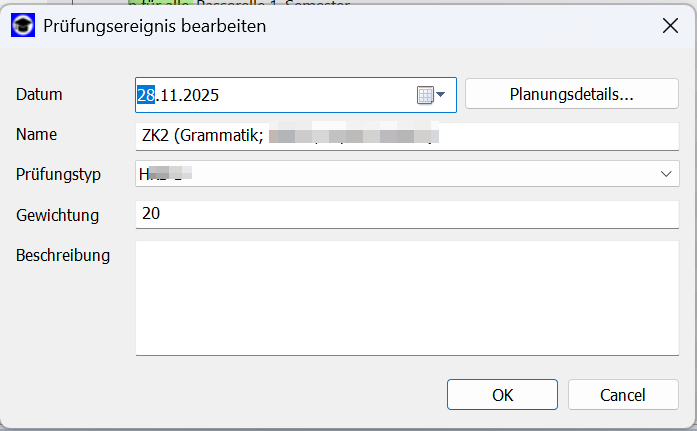Dismiss changes with the Cancel button
Image resolution: width=697 pixels, height=431 pixels.
click(623, 395)
